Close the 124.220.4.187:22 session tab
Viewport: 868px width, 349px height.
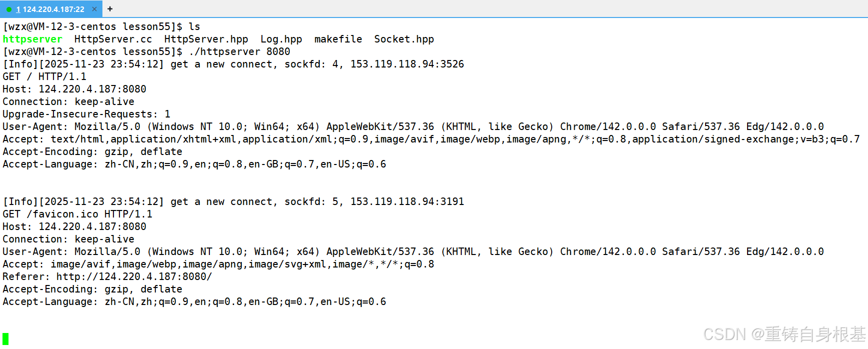(x=94, y=9)
